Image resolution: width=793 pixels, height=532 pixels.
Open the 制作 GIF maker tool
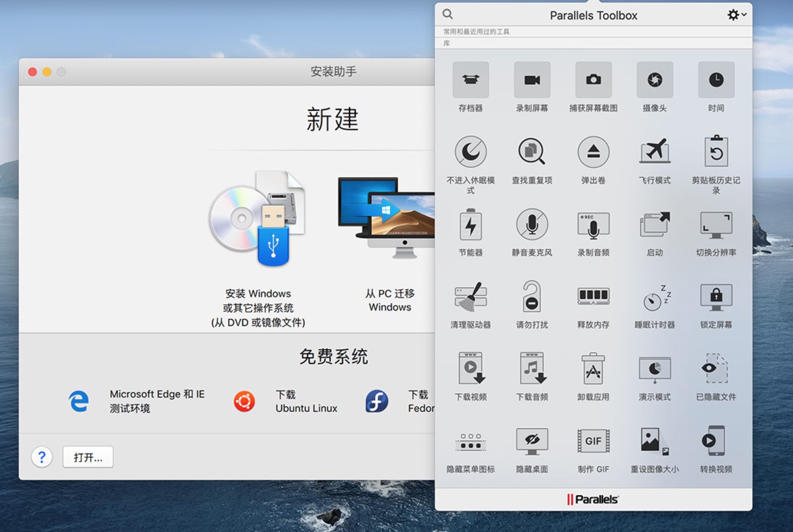click(593, 441)
